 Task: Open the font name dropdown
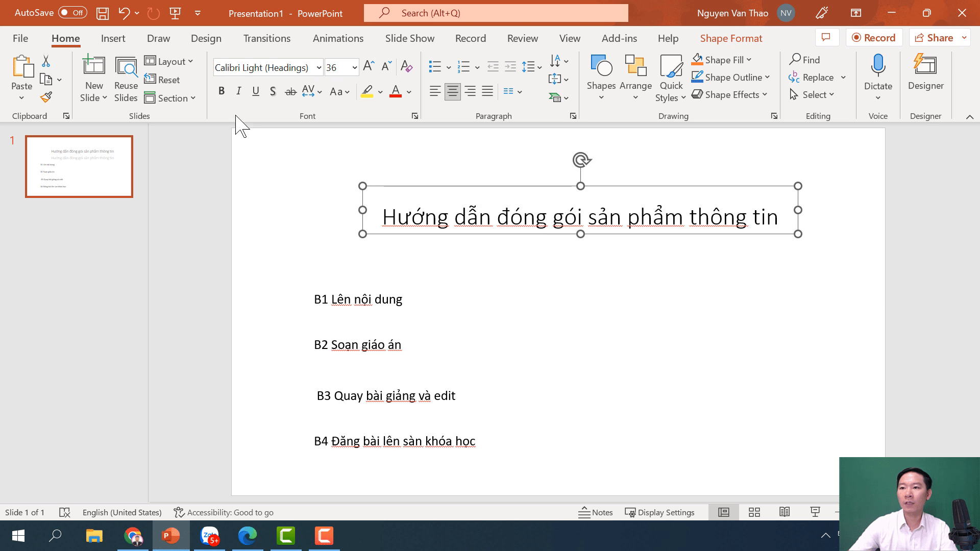pos(319,67)
